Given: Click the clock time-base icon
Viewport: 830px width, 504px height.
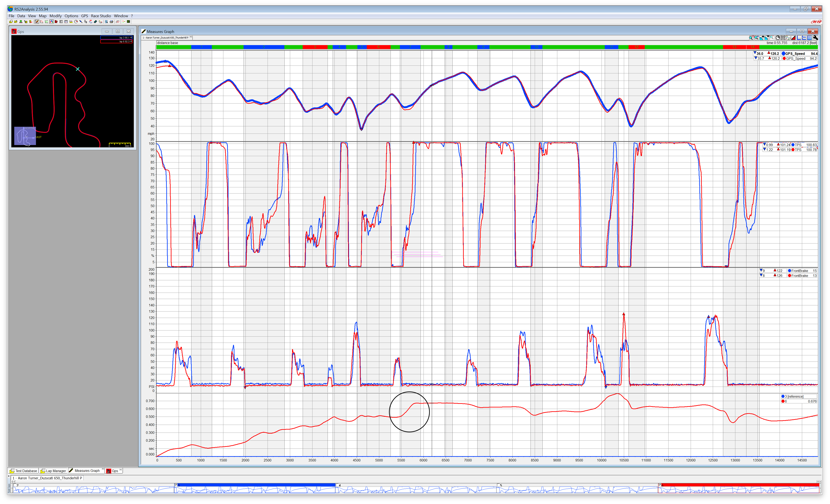Looking at the screenshot, I should 778,38.
